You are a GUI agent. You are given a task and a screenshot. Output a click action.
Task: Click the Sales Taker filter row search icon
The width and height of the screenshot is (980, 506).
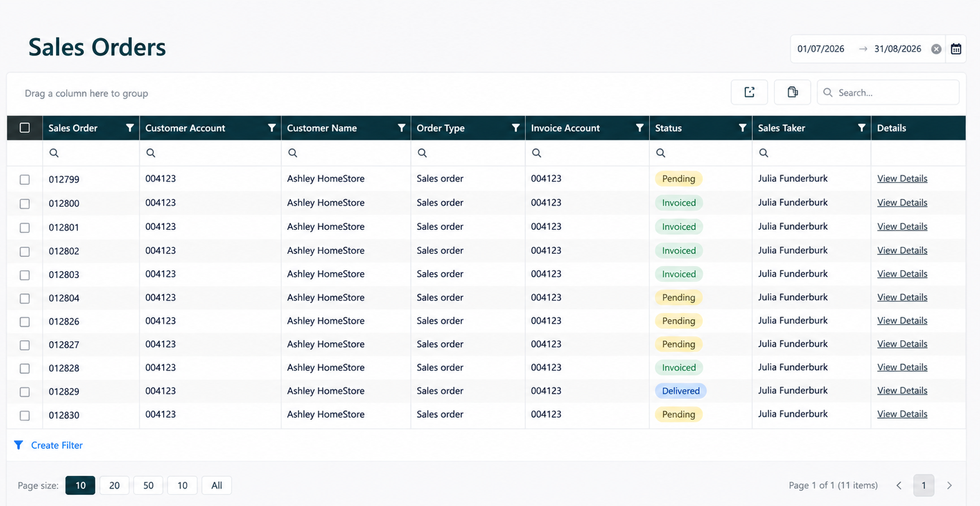[764, 153]
